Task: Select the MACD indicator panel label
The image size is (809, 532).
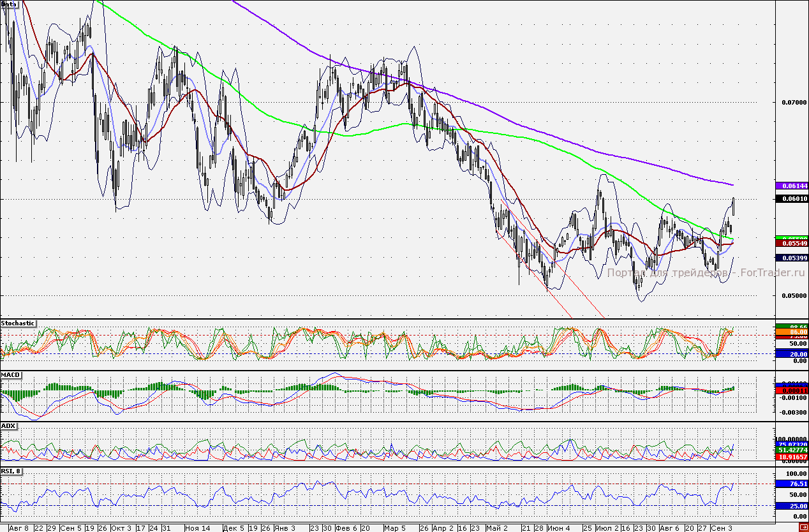Action: pos(11,374)
